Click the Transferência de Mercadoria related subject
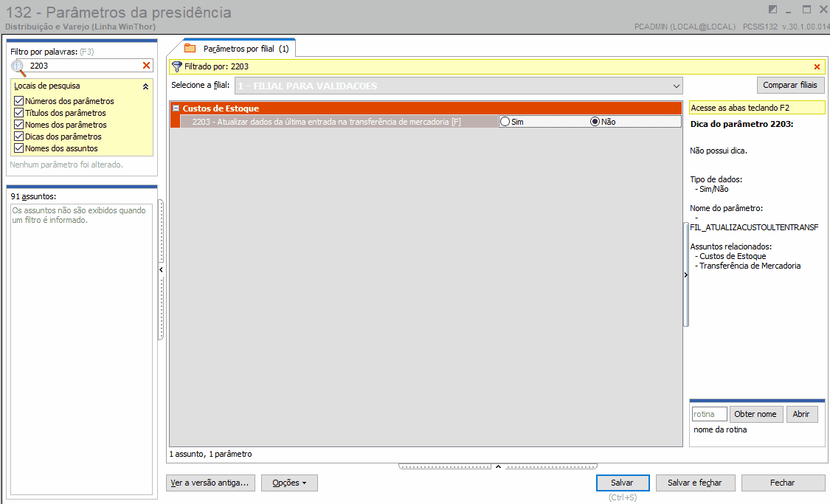The width and height of the screenshot is (830, 504). point(750,266)
